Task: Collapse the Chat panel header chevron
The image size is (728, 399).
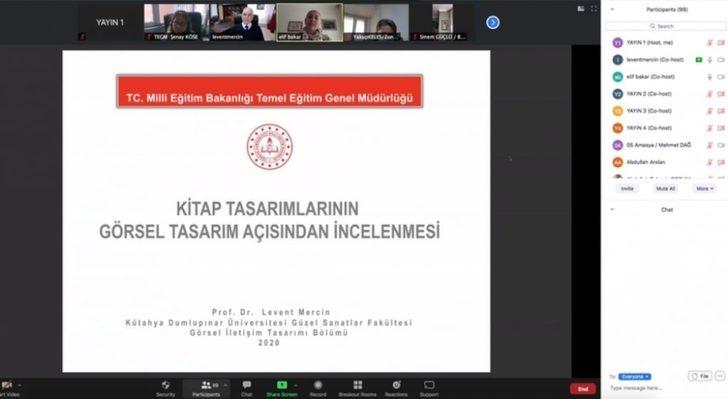Action: coord(612,210)
